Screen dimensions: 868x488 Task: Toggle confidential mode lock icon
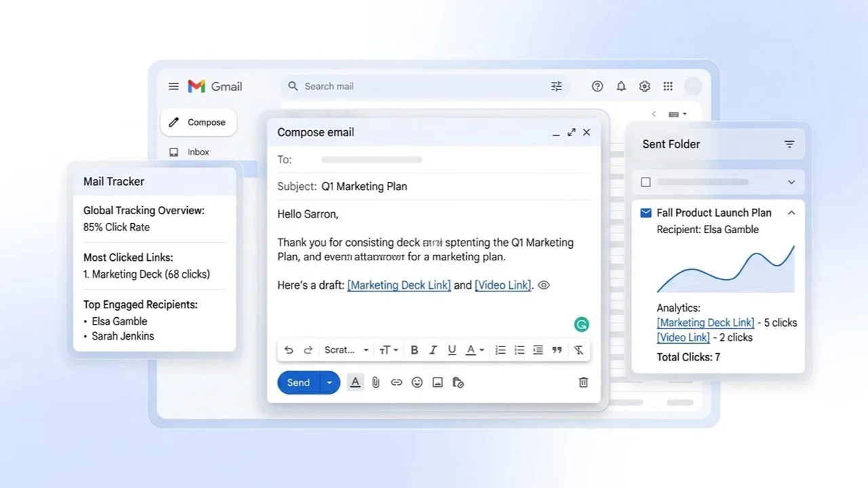458,382
